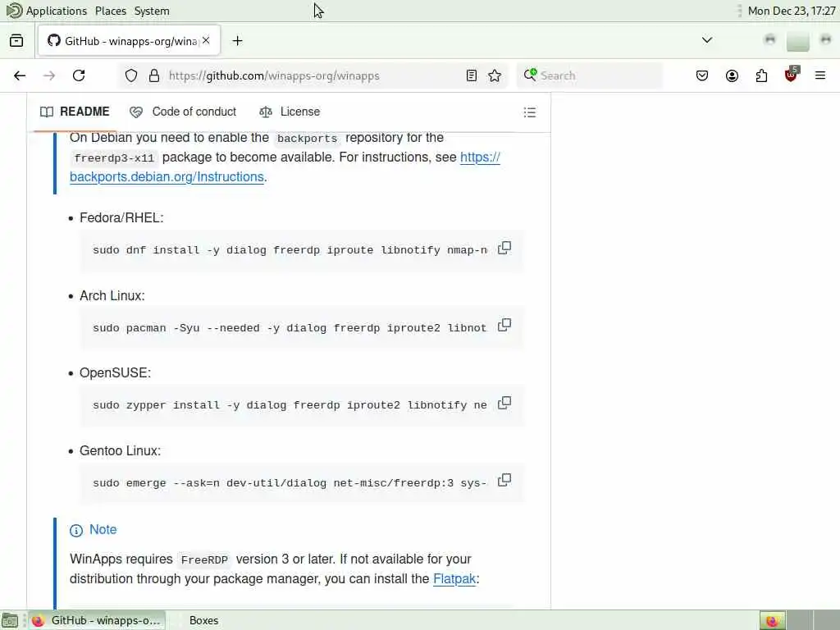Click the forward navigation arrow
This screenshot has height=630, width=840.
tap(49, 75)
